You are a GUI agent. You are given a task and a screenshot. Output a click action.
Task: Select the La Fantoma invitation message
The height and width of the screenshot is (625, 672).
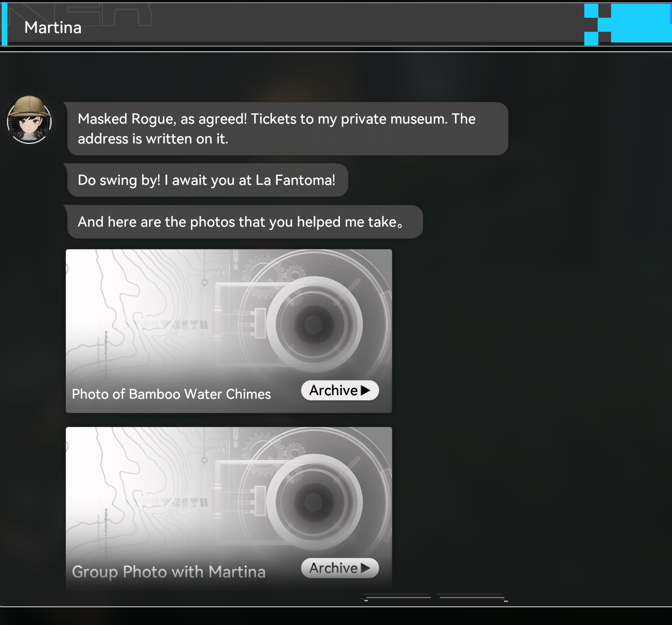coord(207,180)
